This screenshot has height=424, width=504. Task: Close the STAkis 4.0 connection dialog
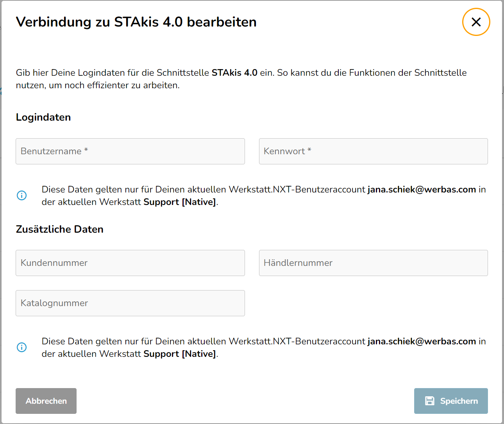tap(476, 22)
